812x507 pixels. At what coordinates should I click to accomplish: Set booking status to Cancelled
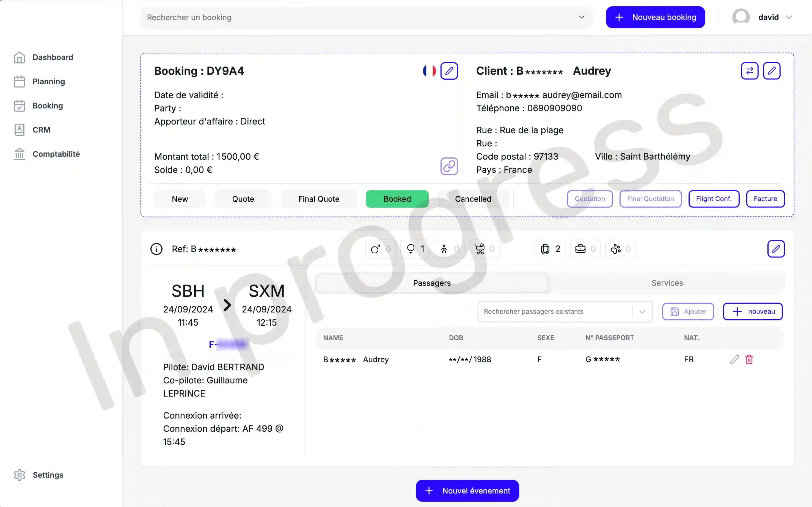[x=473, y=199]
